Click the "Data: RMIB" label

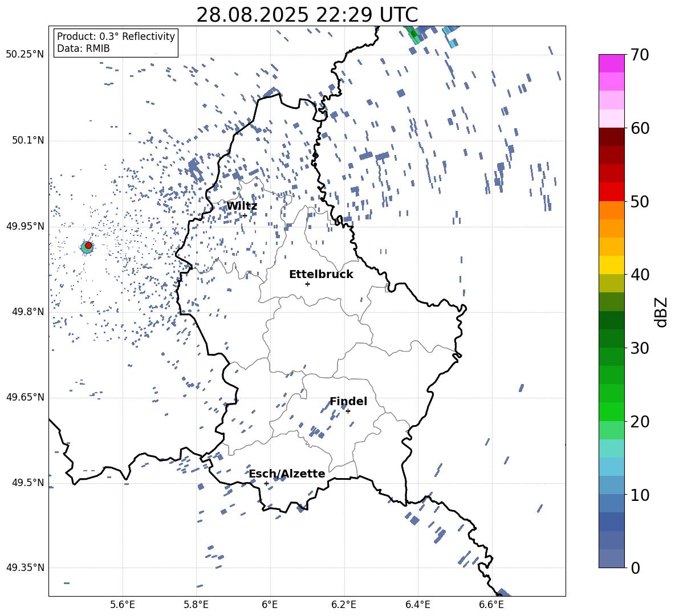[83, 48]
